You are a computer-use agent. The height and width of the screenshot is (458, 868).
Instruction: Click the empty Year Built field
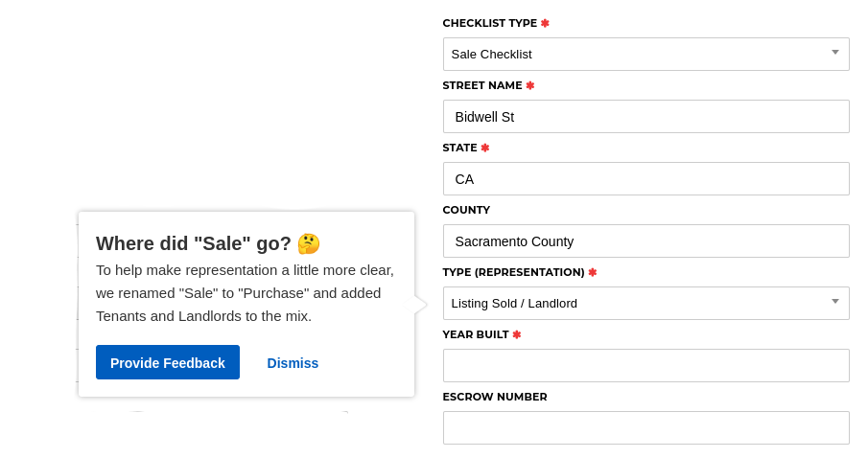(x=646, y=366)
